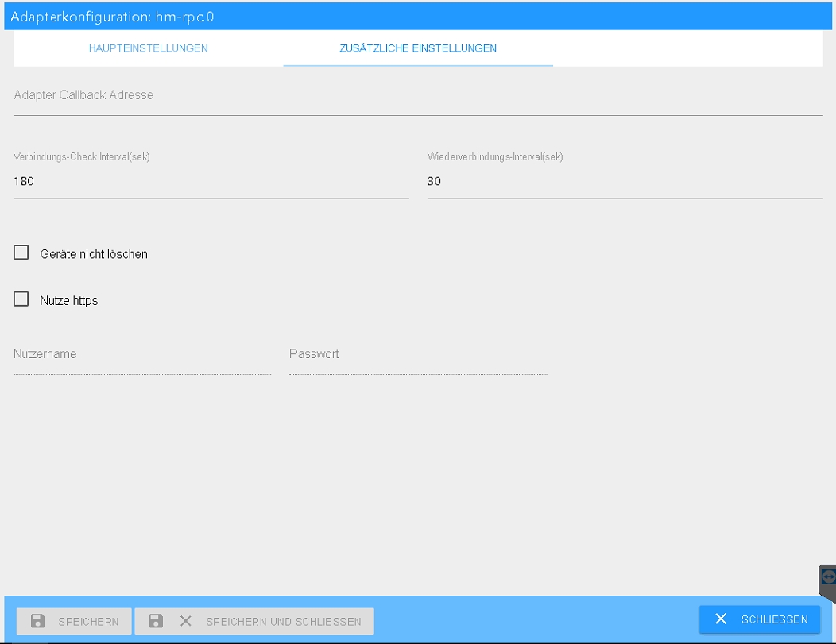Edit the Wiederverbindungs-Interval value 30
This screenshot has height=644, width=836.
click(x=625, y=182)
